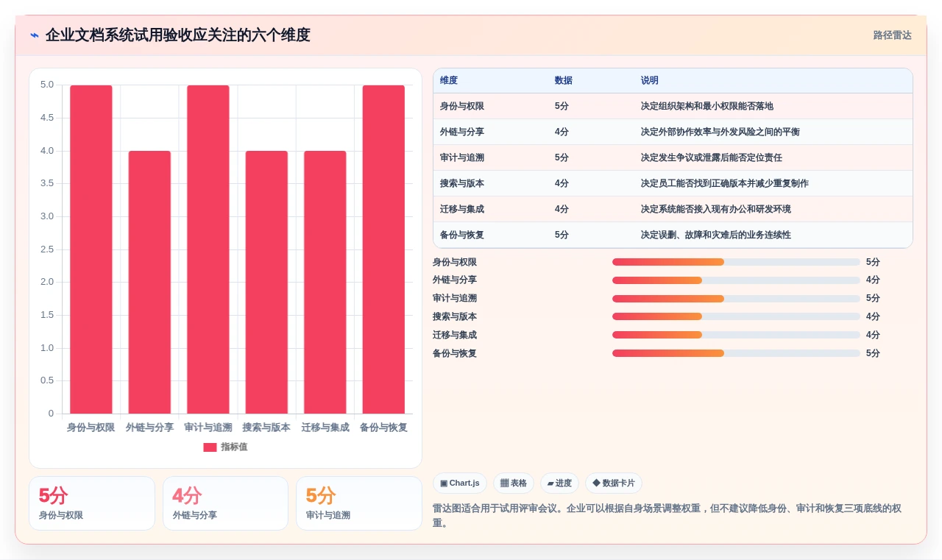Click x-axis label 迁移与集成 under chart
The image size is (942, 560).
click(x=325, y=428)
